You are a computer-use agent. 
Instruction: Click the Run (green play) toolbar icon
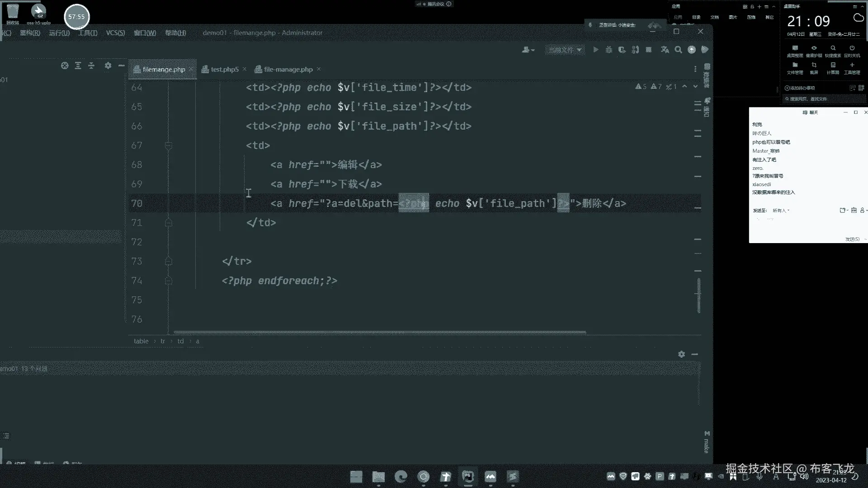[x=595, y=50]
